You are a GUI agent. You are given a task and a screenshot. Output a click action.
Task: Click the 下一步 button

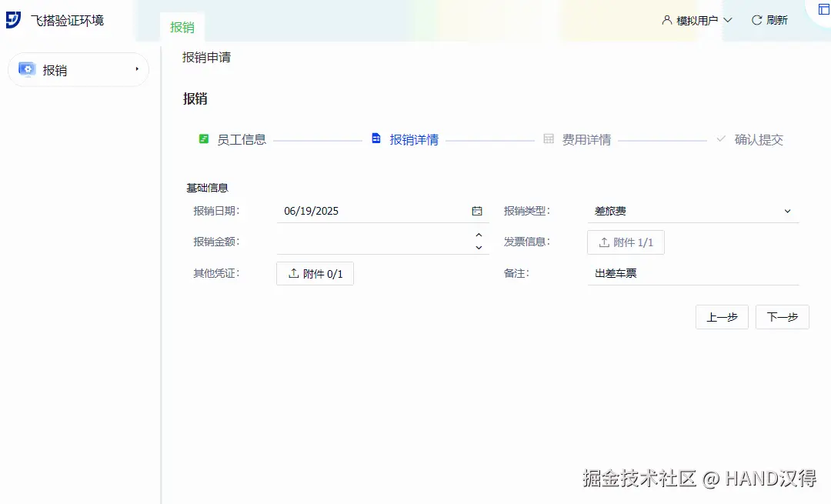783,317
